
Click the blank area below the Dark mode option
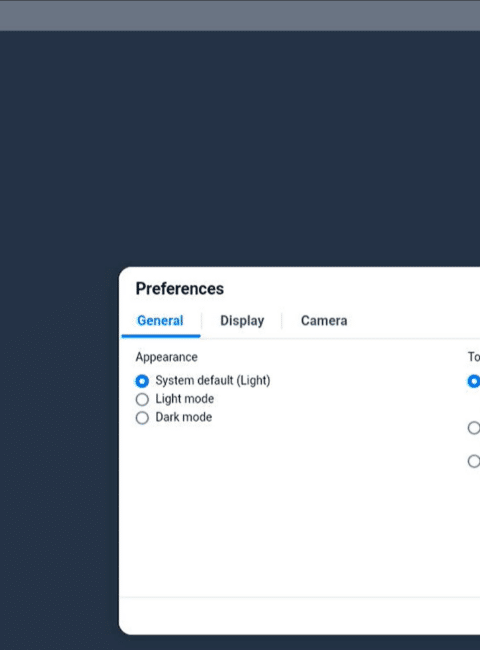click(290, 510)
